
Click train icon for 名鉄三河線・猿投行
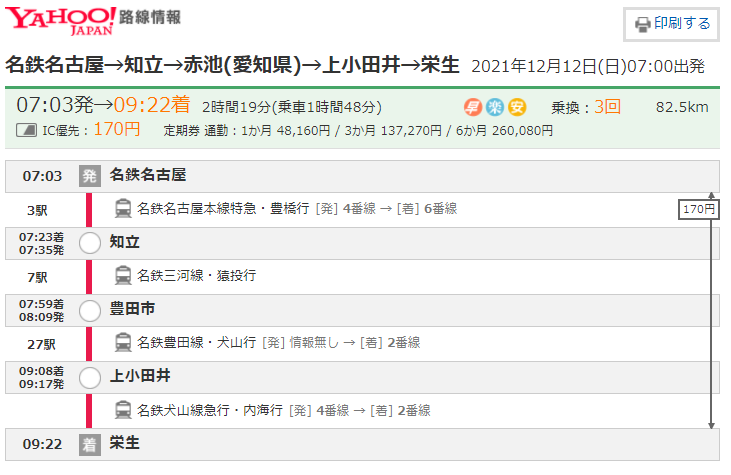pyautogui.click(x=123, y=275)
